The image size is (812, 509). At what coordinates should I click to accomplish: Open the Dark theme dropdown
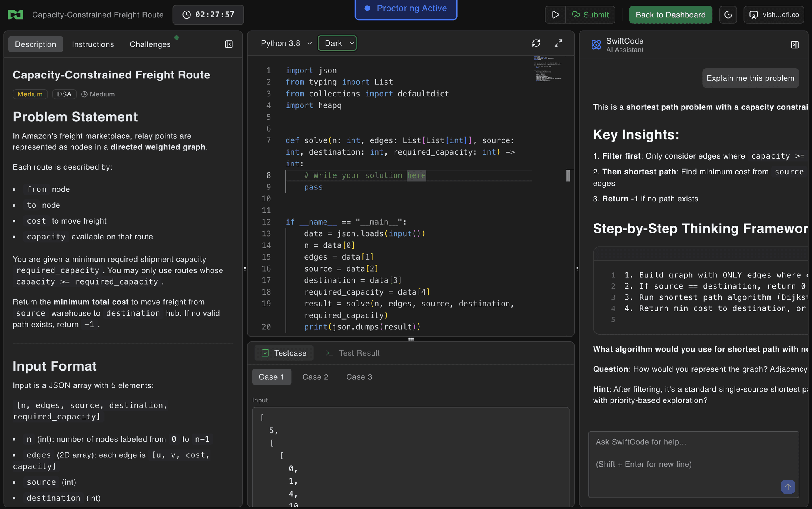click(x=337, y=43)
